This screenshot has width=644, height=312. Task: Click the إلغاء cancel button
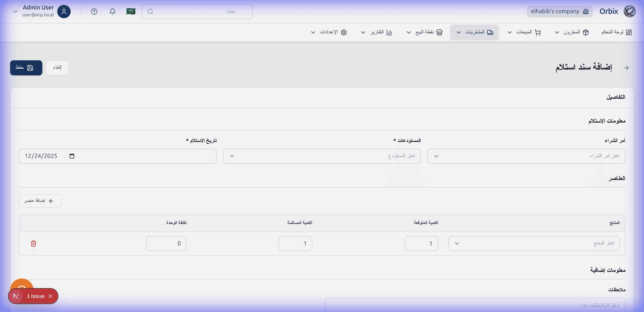point(57,68)
